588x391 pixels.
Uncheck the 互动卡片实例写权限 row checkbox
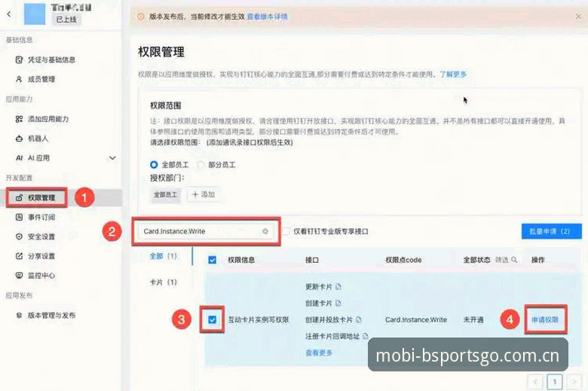click(x=213, y=319)
